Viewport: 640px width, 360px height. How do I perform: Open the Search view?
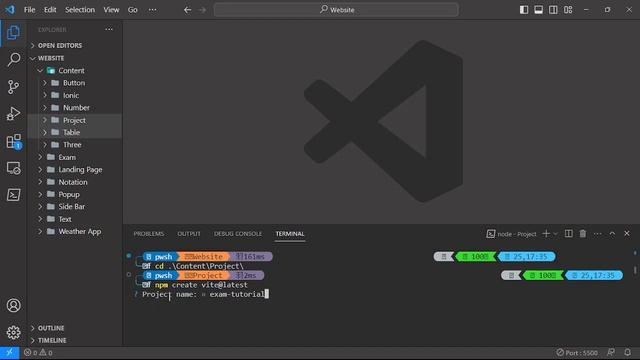click(13, 60)
